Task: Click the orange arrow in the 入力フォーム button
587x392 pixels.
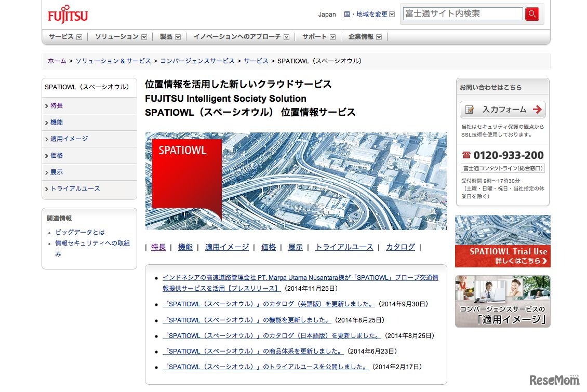Action: pos(538,110)
